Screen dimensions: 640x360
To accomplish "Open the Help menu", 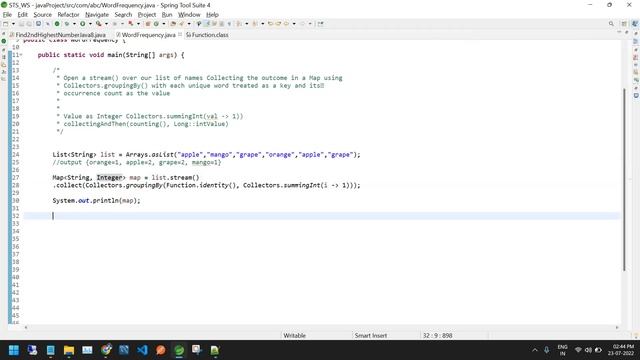I will (212, 14).
